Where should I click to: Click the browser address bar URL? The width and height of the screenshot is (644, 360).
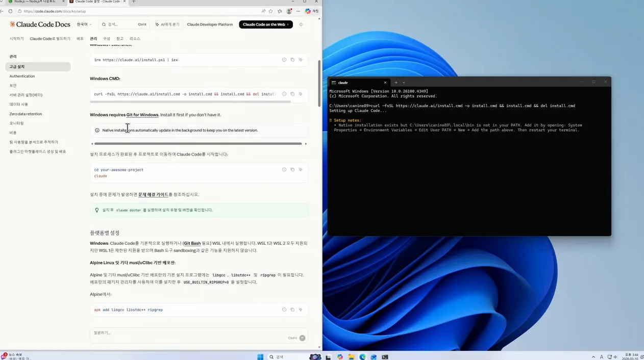(x=55, y=11)
